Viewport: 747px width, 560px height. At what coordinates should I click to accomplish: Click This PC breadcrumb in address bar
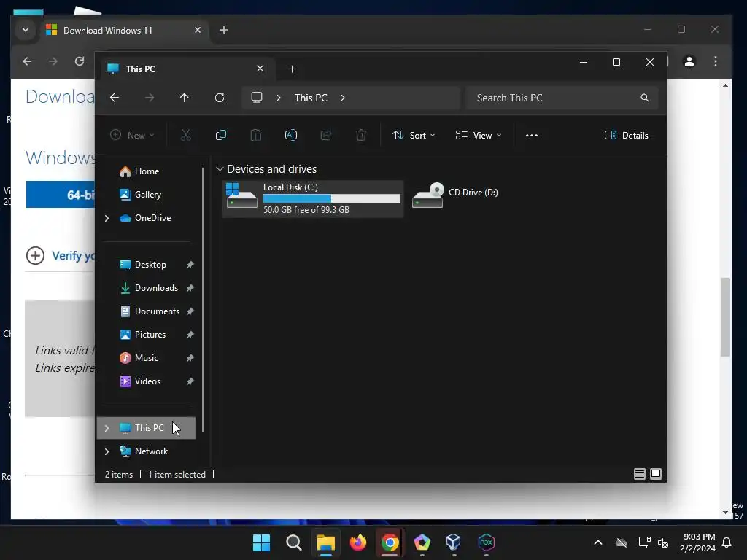pyautogui.click(x=311, y=98)
